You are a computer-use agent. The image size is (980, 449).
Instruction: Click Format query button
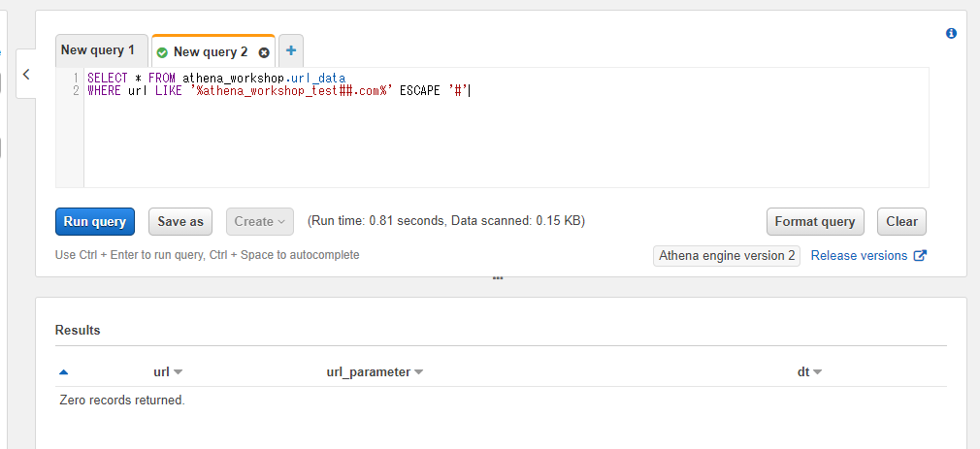click(x=815, y=222)
